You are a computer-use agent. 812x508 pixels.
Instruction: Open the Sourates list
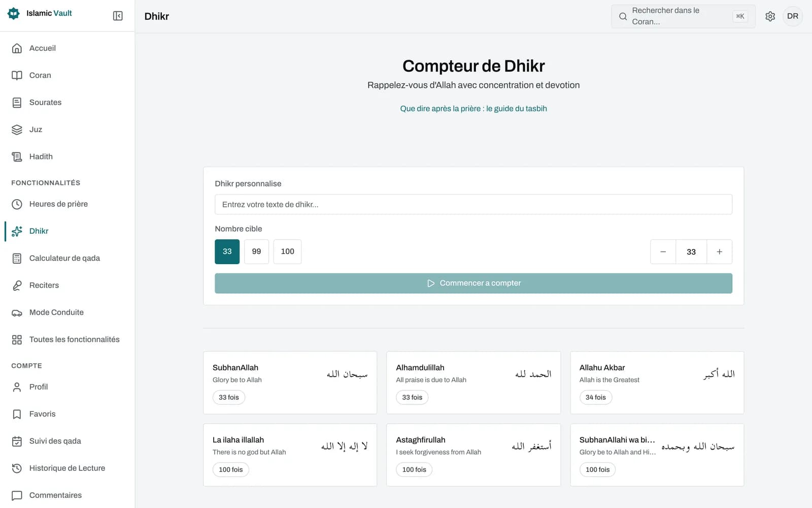point(67,103)
